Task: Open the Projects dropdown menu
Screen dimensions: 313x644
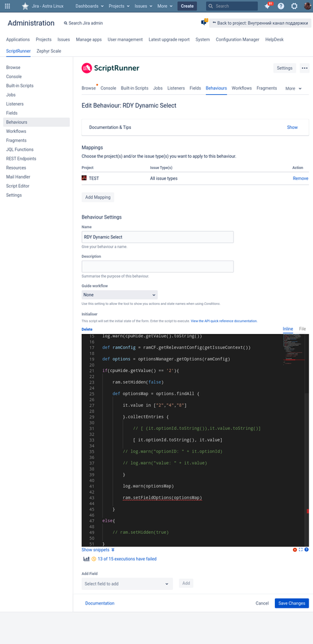Action: click(x=119, y=6)
